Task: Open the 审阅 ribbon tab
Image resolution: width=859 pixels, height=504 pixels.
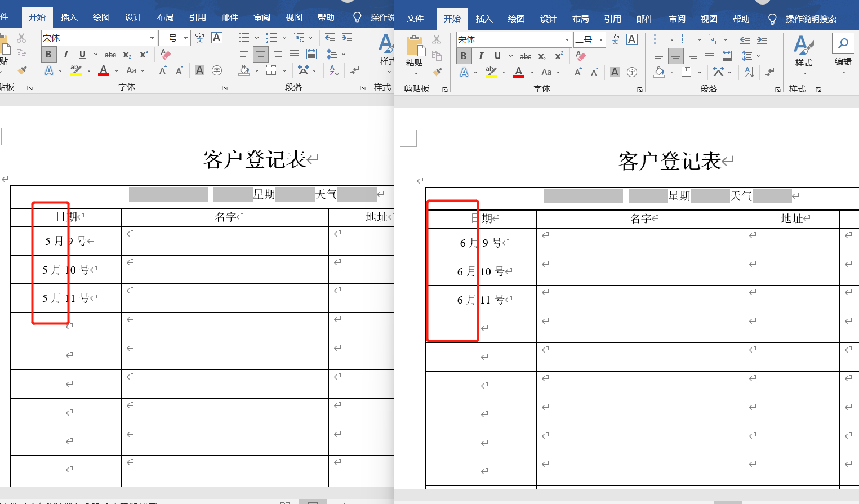Action: pos(676,17)
